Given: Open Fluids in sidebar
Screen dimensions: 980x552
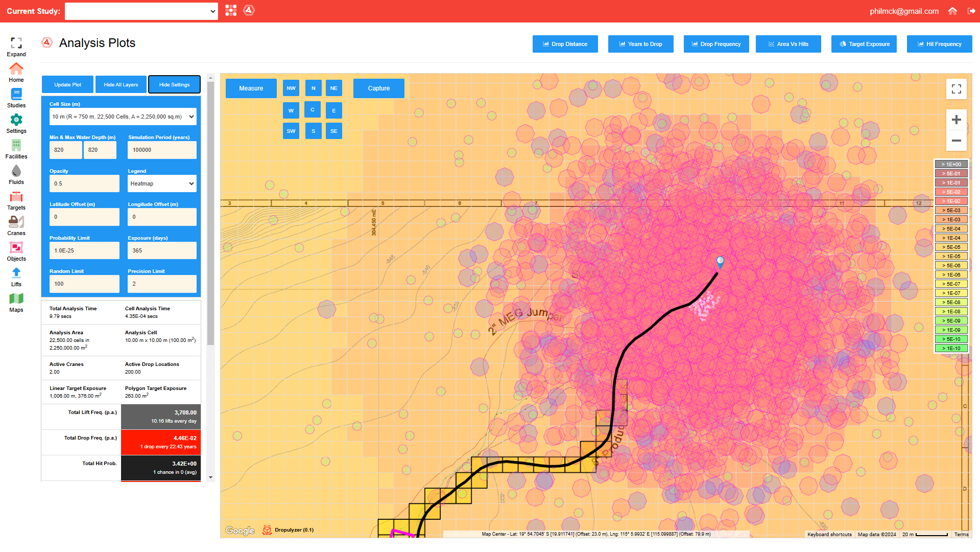Looking at the screenshot, I should (16, 175).
